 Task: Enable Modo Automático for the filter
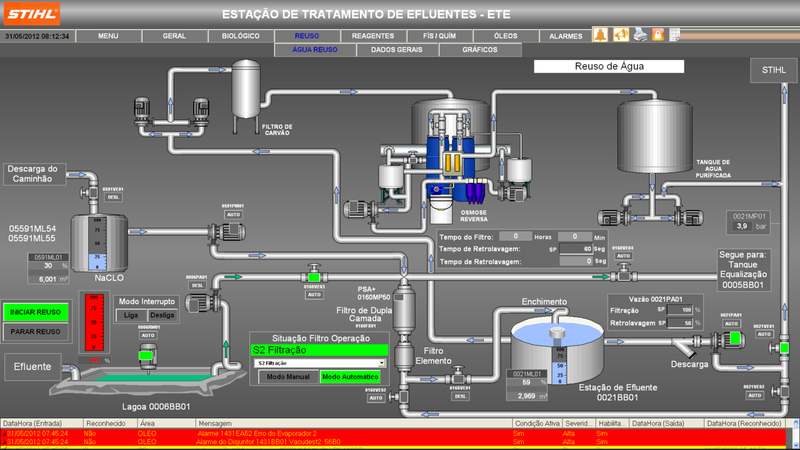click(350, 377)
